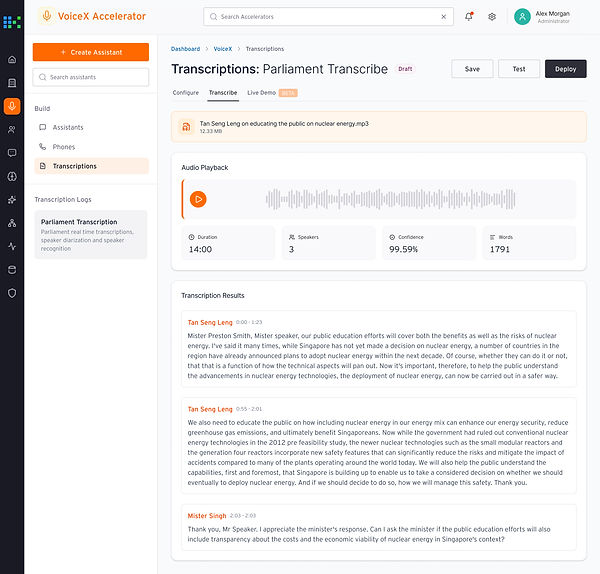Click the Transcription Results heading
Image resolution: width=600 pixels, height=574 pixels.
[x=213, y=295]
